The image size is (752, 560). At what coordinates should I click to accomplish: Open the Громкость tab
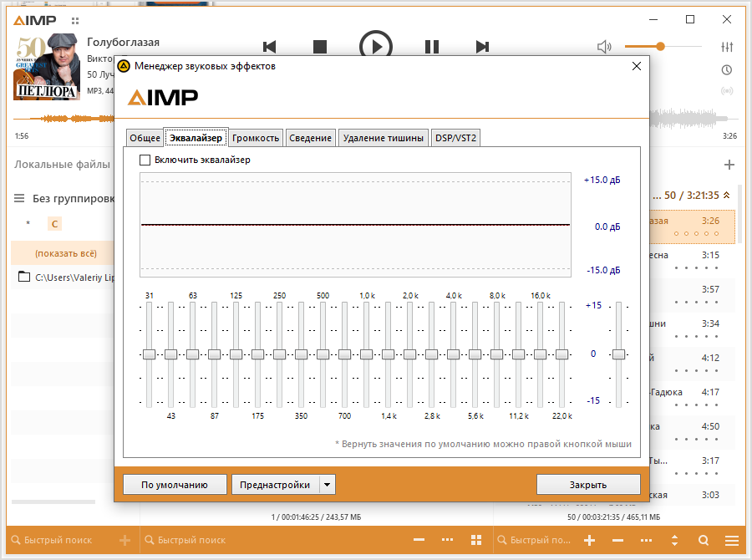(256, 138)
